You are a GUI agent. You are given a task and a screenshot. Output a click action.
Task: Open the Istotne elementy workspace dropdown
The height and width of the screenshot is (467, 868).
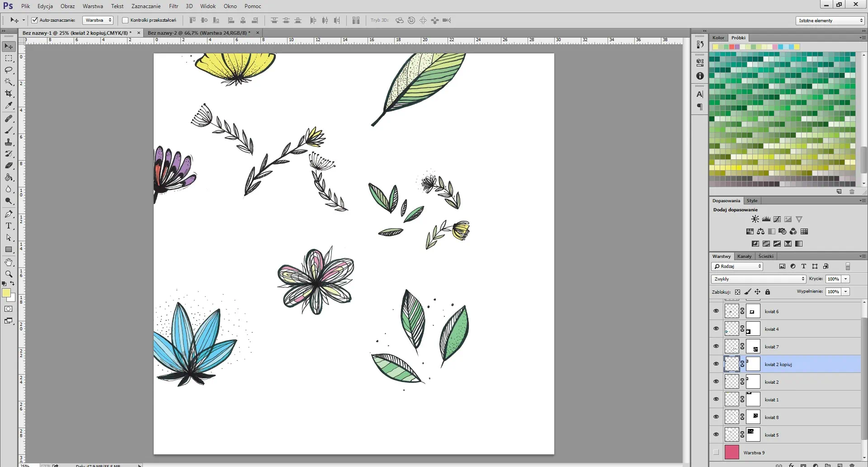click(x=830, y=20)
